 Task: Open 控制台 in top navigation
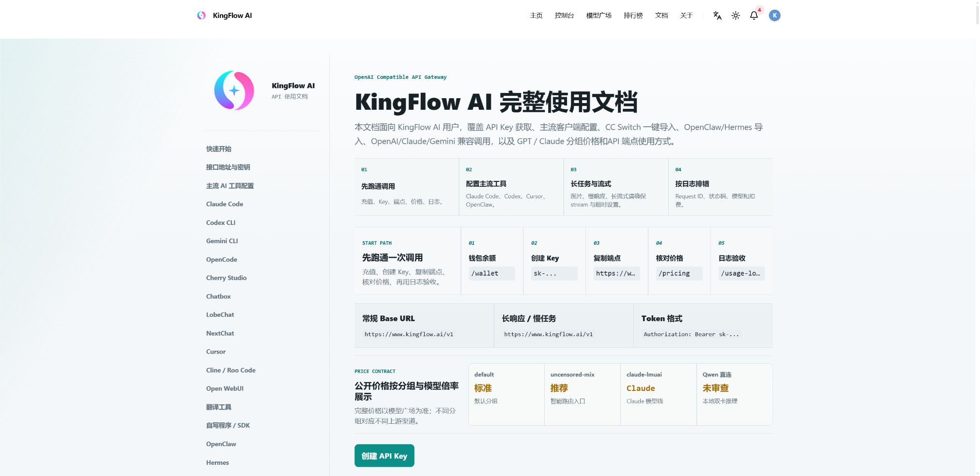coord(564,15)
